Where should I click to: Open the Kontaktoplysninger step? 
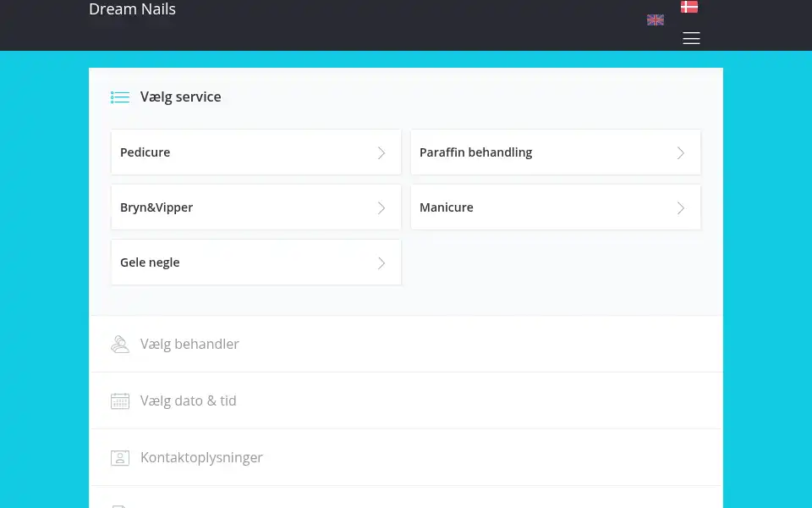(x=406, y=458)
